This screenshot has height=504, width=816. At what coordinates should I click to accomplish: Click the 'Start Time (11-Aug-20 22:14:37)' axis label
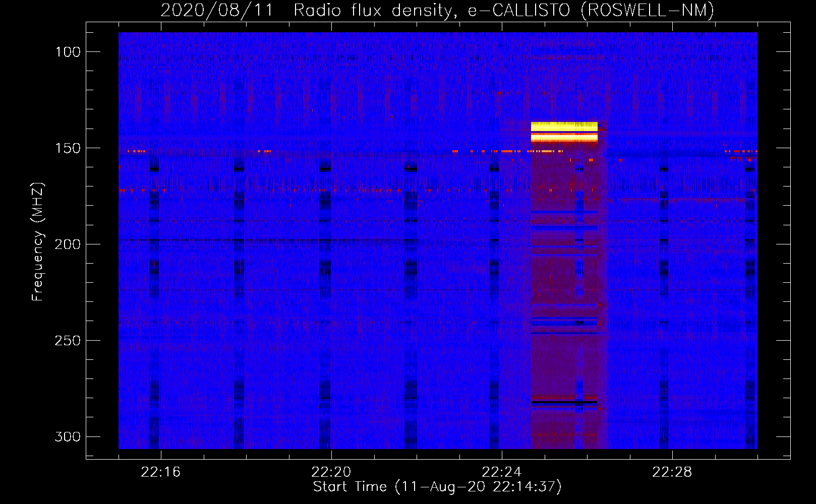pos(437,487)
